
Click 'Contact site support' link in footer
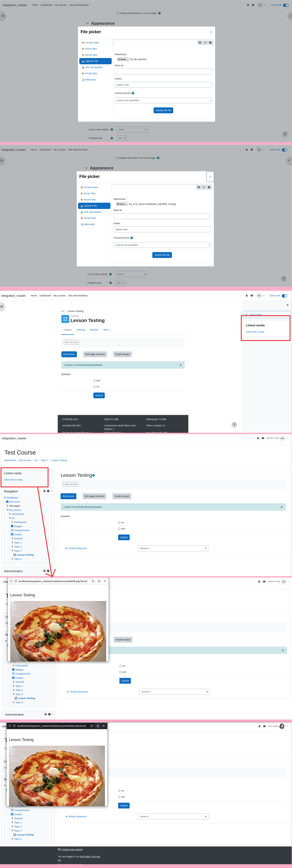pos(72,849)
